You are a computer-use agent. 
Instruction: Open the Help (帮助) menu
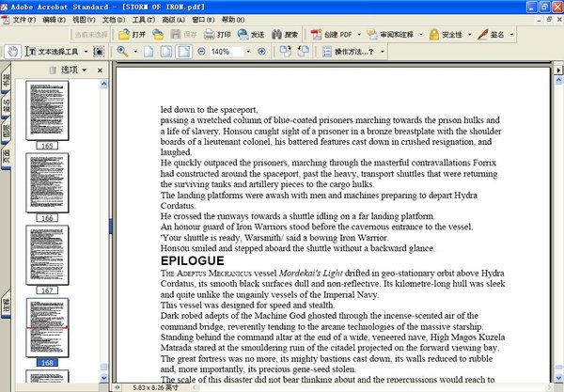[x=233, y=20]
